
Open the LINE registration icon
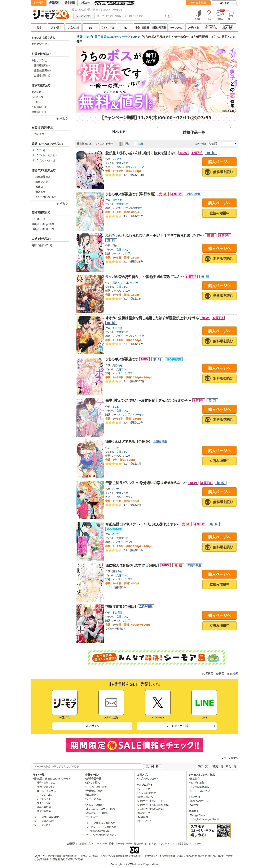click(x=204, y=702)
